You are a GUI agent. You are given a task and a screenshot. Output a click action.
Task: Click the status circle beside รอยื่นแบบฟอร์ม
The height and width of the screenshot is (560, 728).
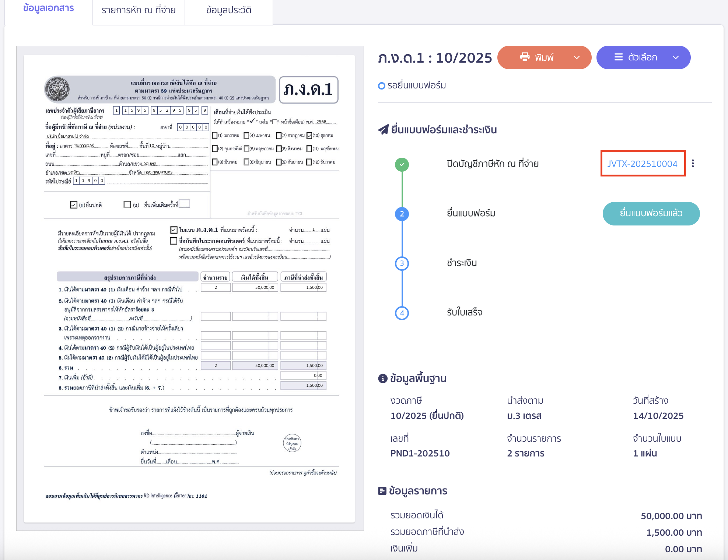[382, 85]
